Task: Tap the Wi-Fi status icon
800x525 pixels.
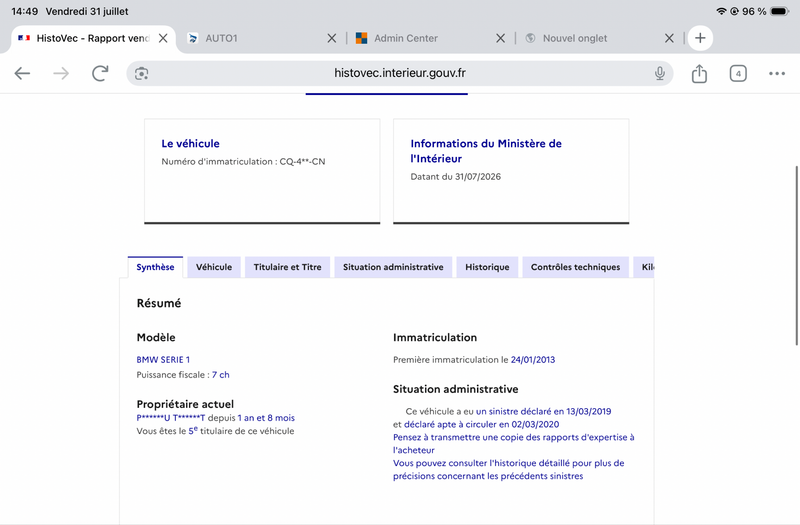Action: click(721, 11)
